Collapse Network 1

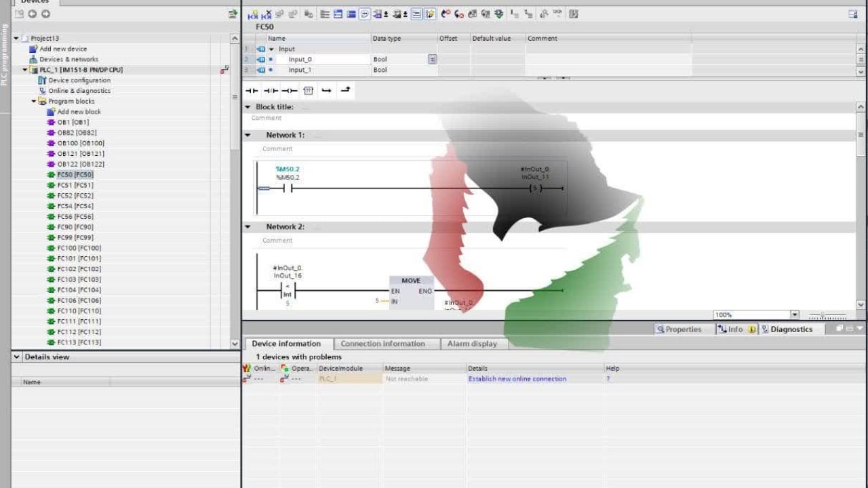[248, 135]
